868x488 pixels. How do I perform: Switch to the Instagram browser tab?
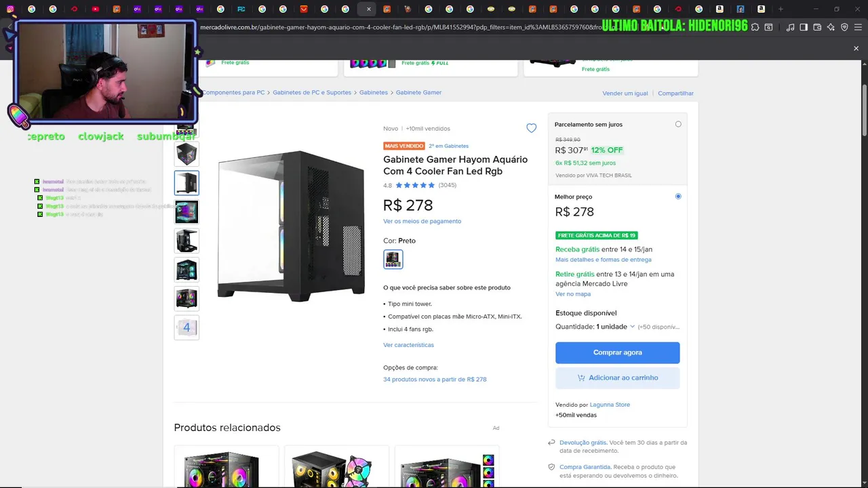pos(10,9)
